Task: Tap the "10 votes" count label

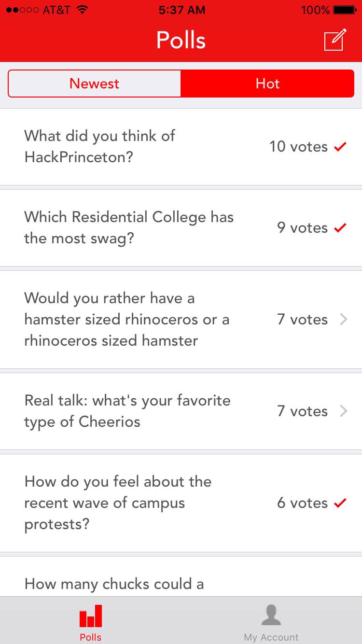Action: [x=298, y=147]
